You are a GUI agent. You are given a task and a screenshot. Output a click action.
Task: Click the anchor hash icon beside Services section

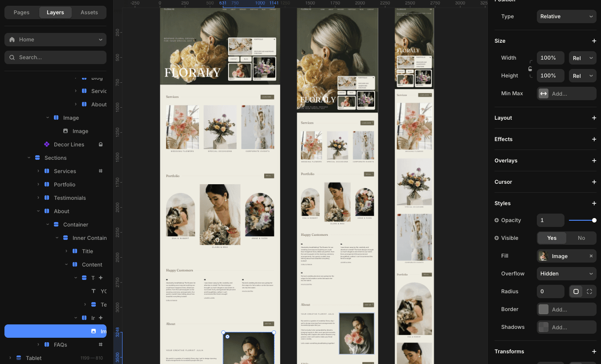[101, 171]
